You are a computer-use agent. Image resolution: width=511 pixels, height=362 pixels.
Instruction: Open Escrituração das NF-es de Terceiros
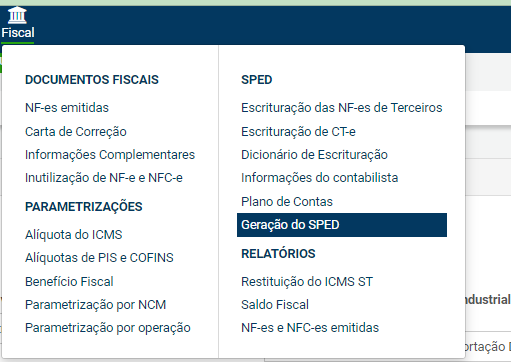tap(342, 108)
